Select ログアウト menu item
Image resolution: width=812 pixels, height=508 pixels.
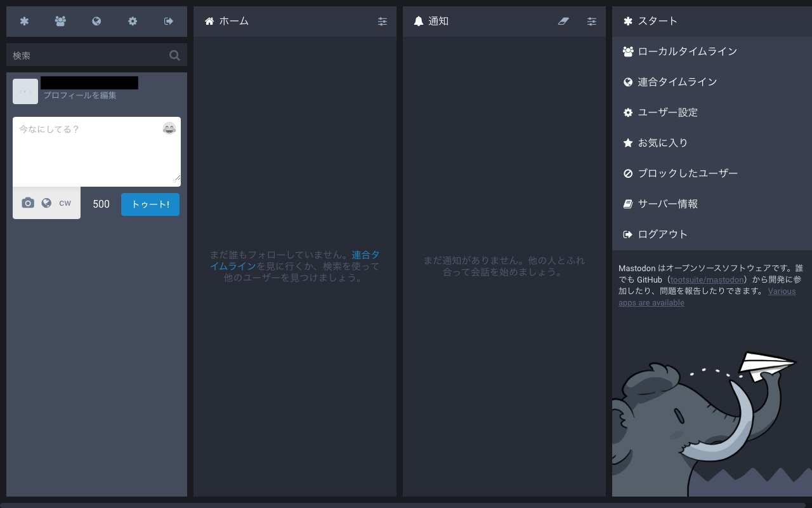point(712,234)
